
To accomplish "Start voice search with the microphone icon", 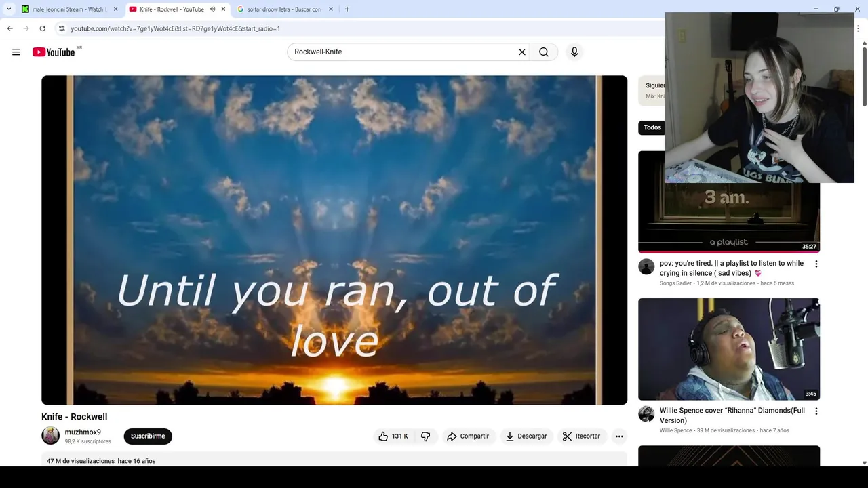I will 574,52.
